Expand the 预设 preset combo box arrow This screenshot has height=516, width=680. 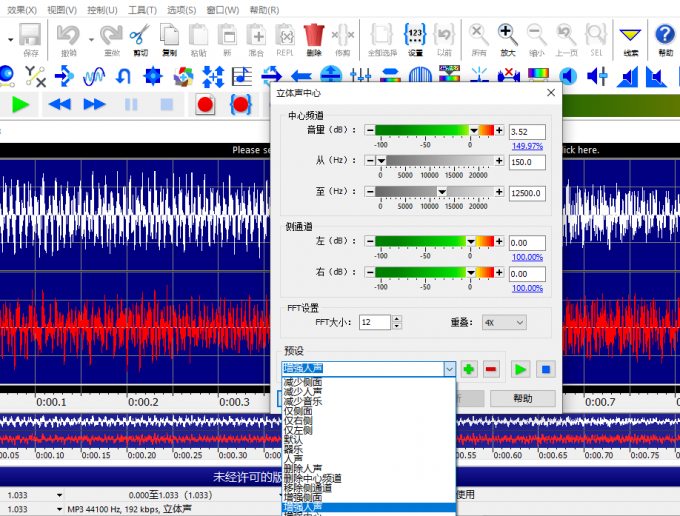click(x=449, y=369)
